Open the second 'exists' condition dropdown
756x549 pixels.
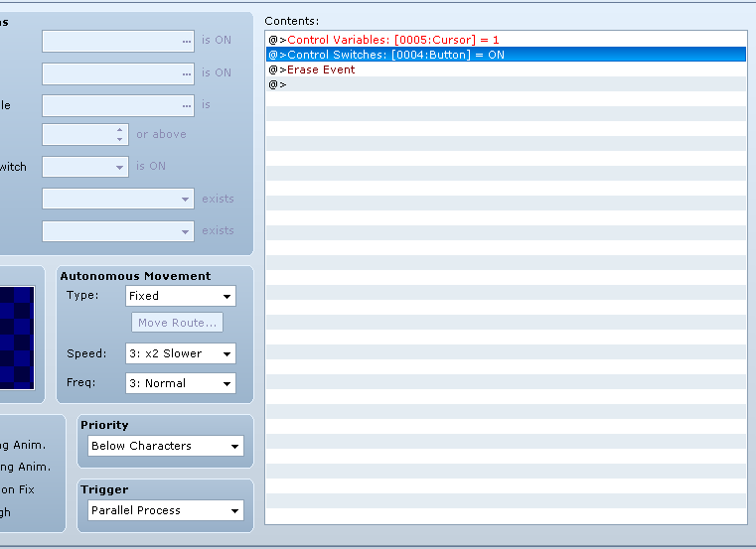(118, 231)
